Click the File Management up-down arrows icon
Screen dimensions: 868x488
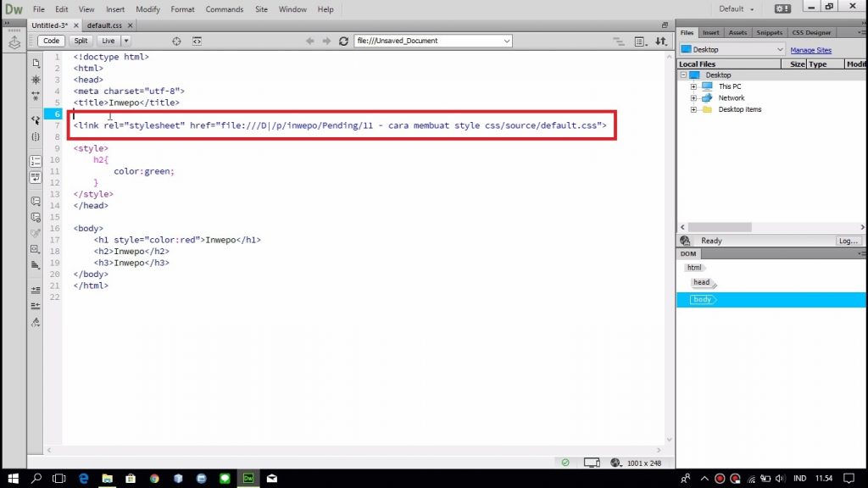[x=661, y=42]
